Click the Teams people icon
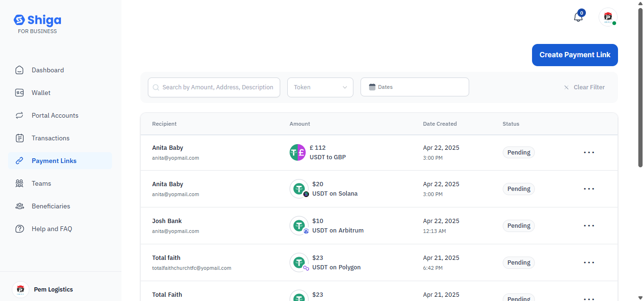This screenshot has height=301, width=644. click(x=19, y=183)
